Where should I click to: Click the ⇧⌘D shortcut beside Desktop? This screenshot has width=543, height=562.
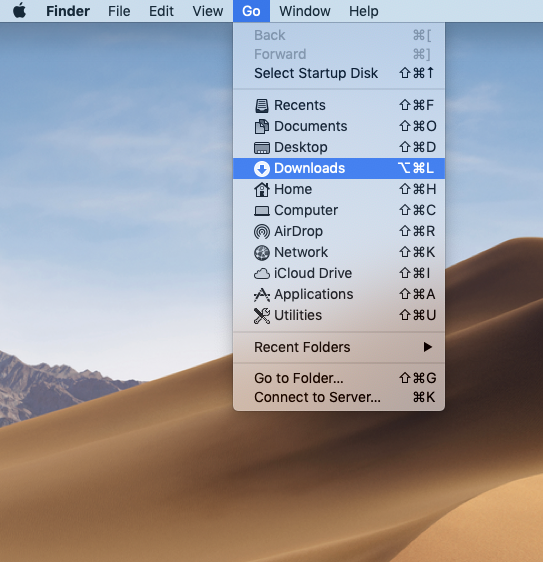pyautogui.click(x=418, y=147)
